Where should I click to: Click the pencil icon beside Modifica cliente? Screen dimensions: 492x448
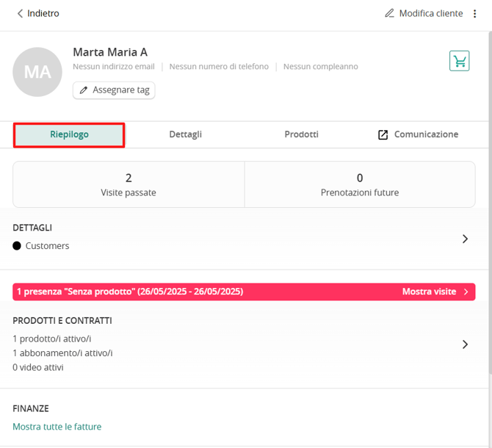(x=389, y=13)
